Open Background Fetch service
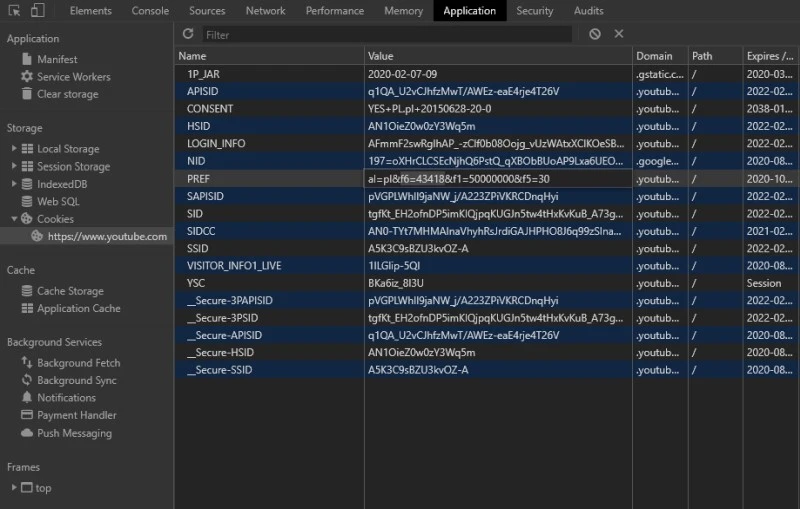800x509 pixels. click(78, 363)
